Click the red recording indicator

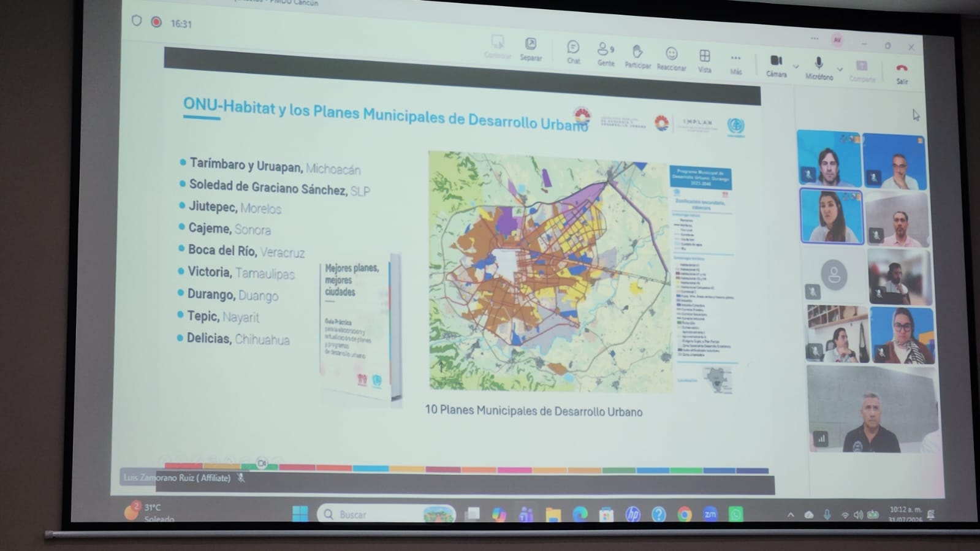[156, 22]
